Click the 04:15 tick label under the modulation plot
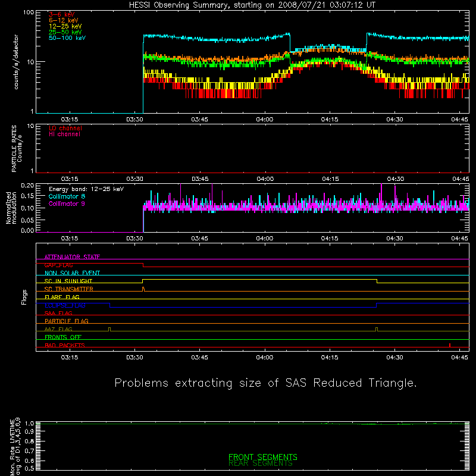 pos(330,239)
